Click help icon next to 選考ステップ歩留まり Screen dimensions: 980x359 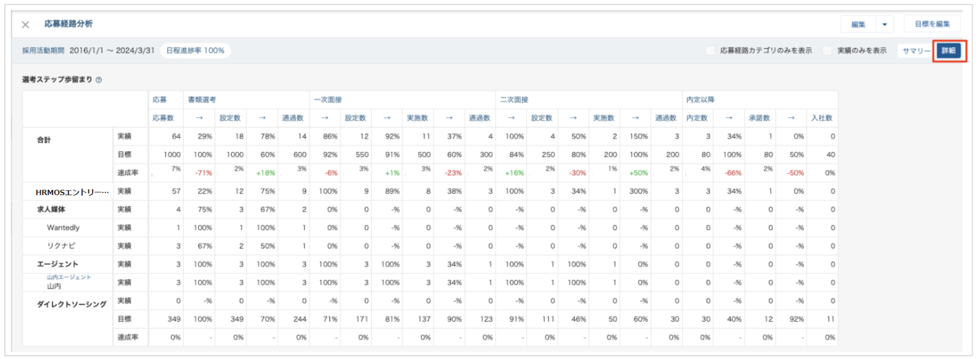98,80
